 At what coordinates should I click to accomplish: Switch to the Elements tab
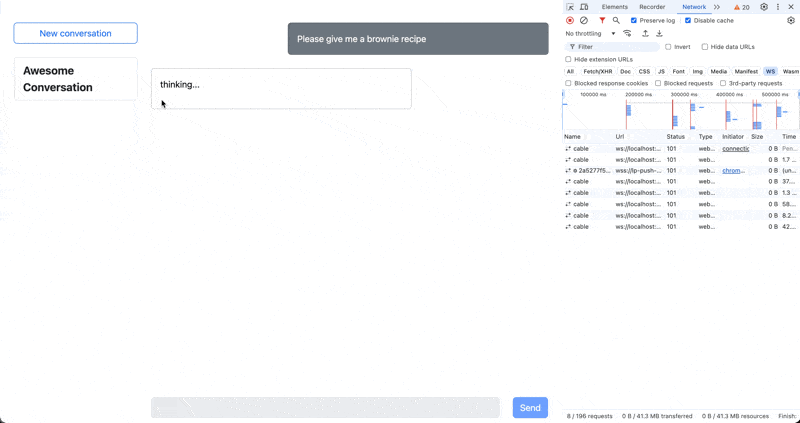point(615,7)
